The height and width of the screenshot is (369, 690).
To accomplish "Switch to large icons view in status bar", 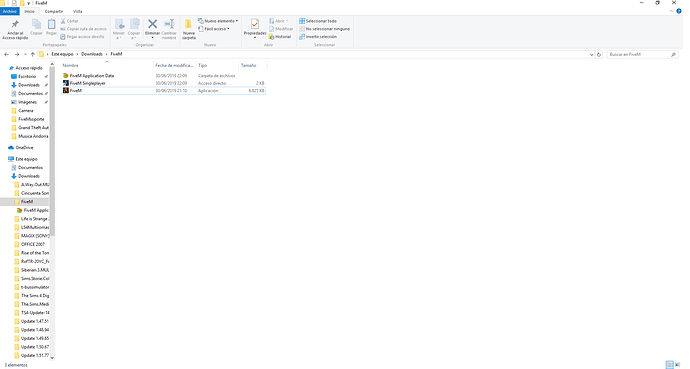I will point(678,365).
